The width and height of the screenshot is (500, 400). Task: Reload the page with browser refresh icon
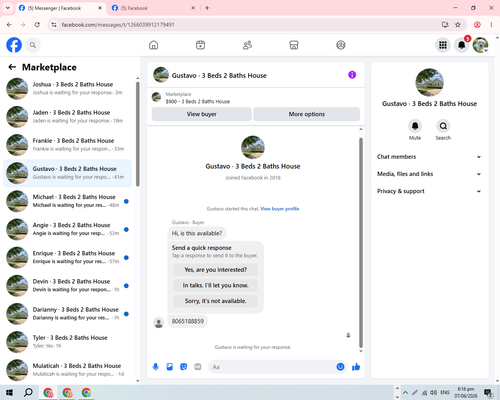[37, 25]
